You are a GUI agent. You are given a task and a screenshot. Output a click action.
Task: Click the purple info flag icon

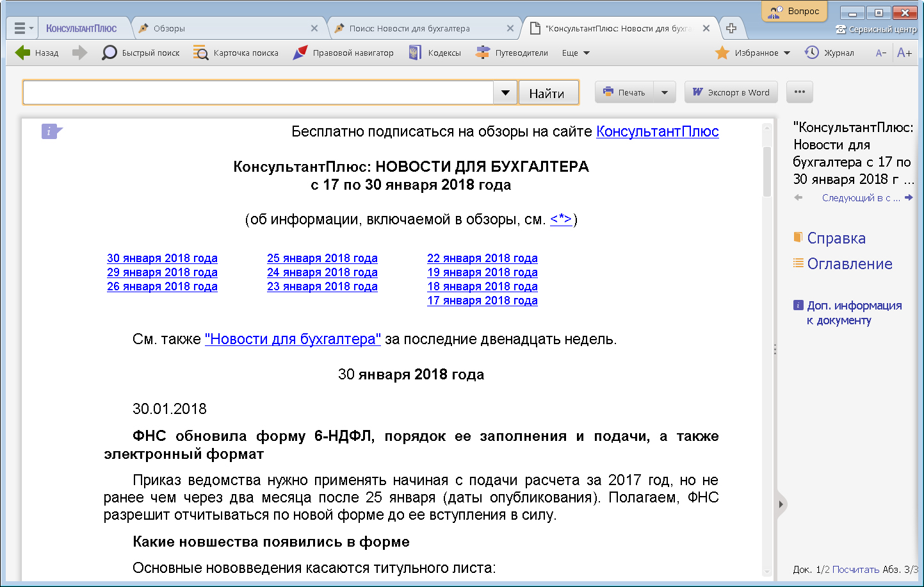[x=51, y=131]
